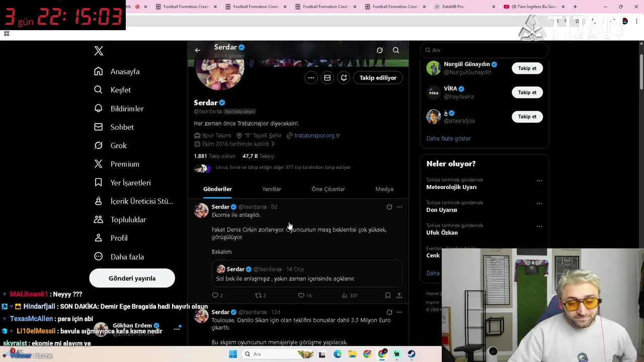Click Gönderi yayınla post button
Viewport: 644px width, 362px height.
(x=132, y=278)
